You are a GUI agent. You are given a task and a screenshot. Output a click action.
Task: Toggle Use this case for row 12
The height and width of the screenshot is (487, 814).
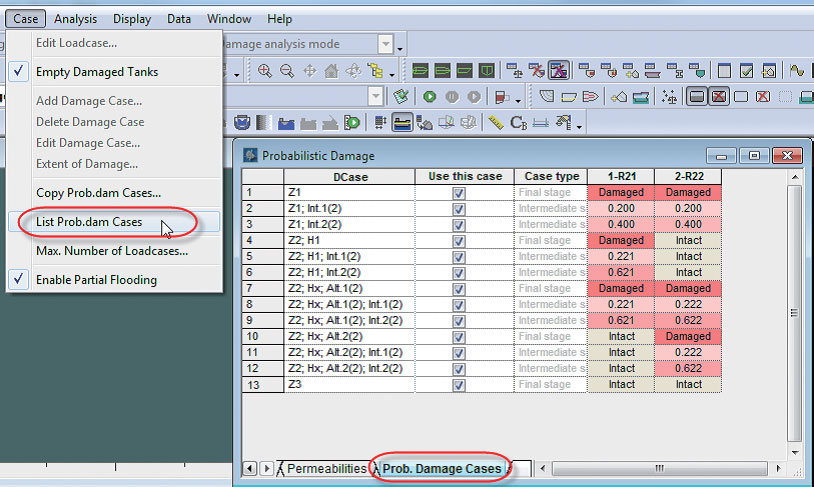pos(458,369)
